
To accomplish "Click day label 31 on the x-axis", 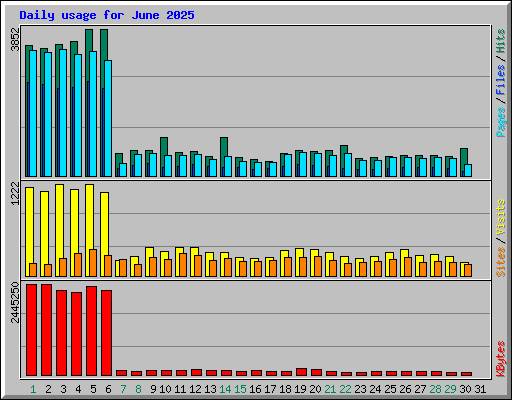I will (x=480, y=389).
